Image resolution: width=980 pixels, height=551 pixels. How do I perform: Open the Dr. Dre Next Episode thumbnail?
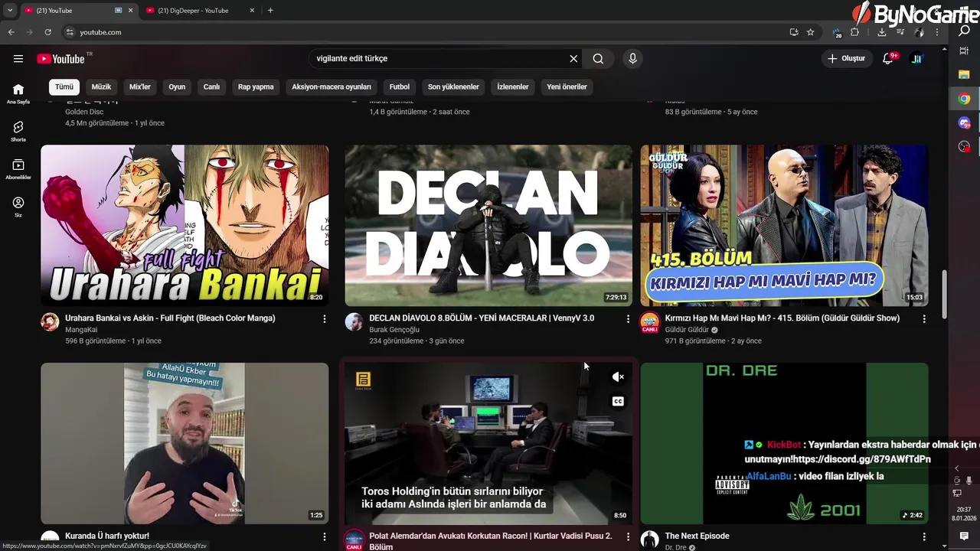click(x=784, y=443)
